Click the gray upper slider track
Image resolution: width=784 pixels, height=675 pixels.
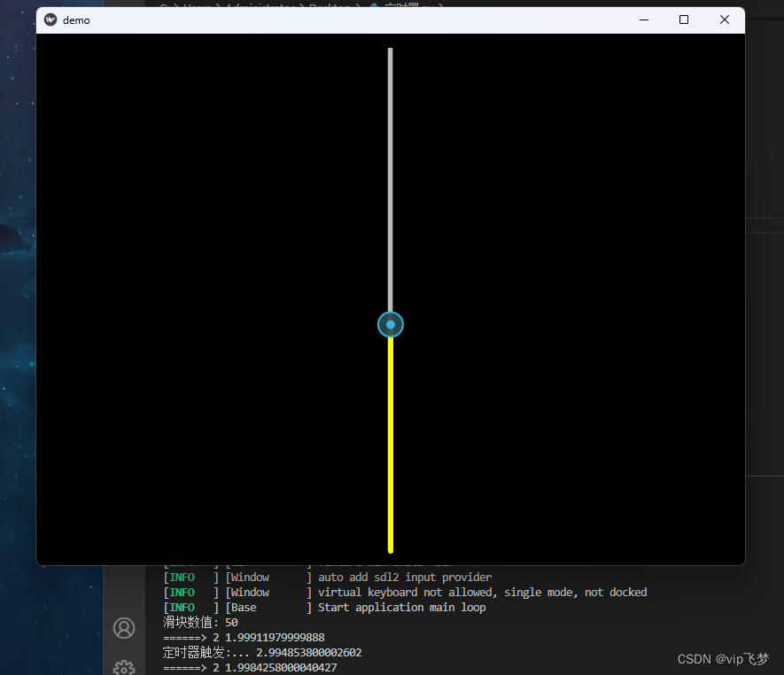click(391, 180)
